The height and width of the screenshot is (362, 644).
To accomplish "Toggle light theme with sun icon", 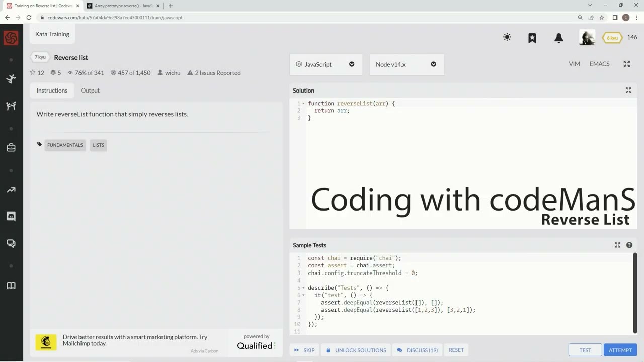I will [507, 37].
